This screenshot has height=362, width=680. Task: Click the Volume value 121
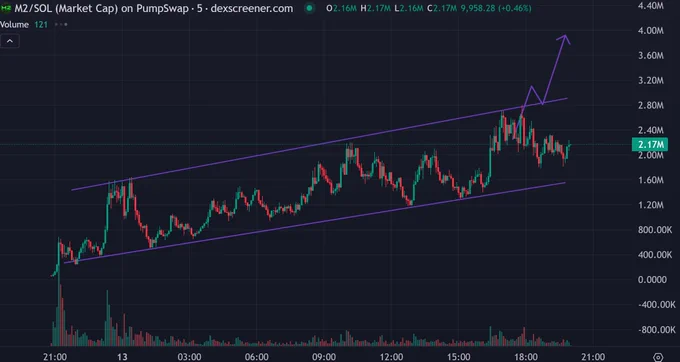tap(41, 25)
